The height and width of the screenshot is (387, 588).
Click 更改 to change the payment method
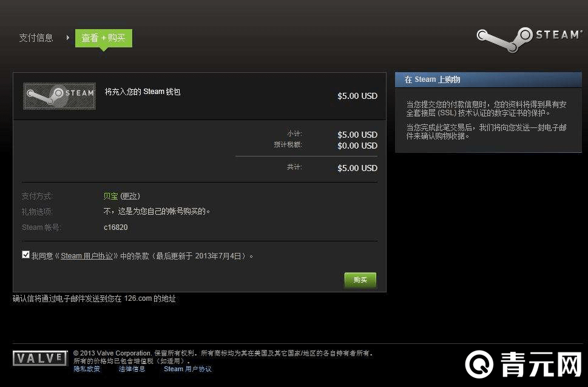(x=130, y=196)
